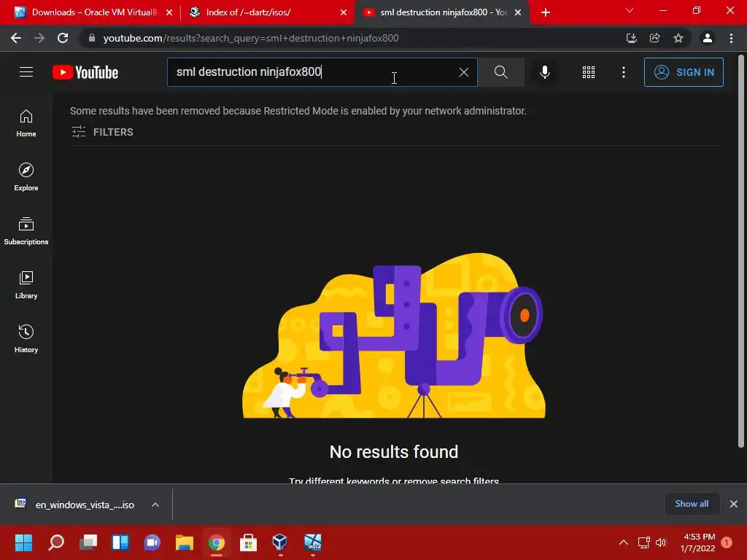Screen dimensions: 747x560
Task: Open Subscriptions in the sidebar
Action: click(26, 231)
